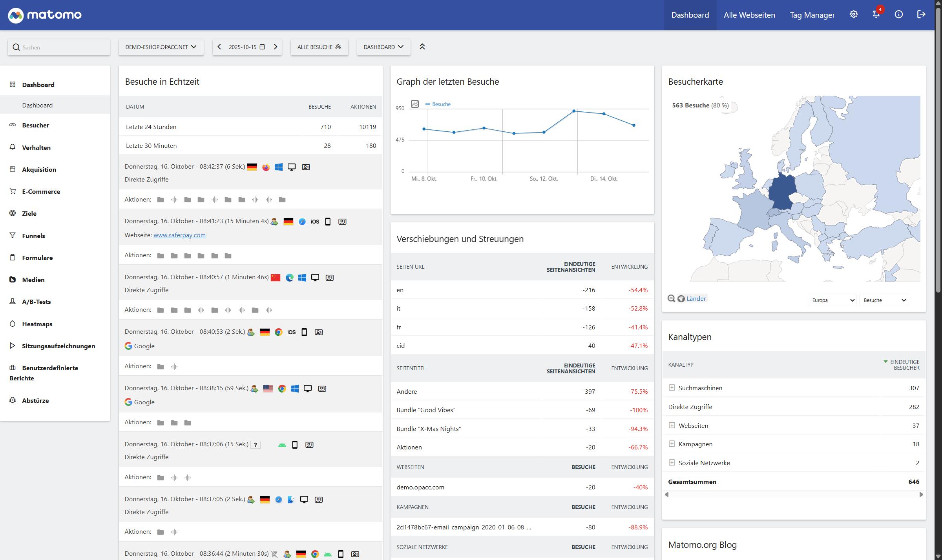
Task: Open visitor profile icon for 08:41:23 visit
Action: coord(342,222)
